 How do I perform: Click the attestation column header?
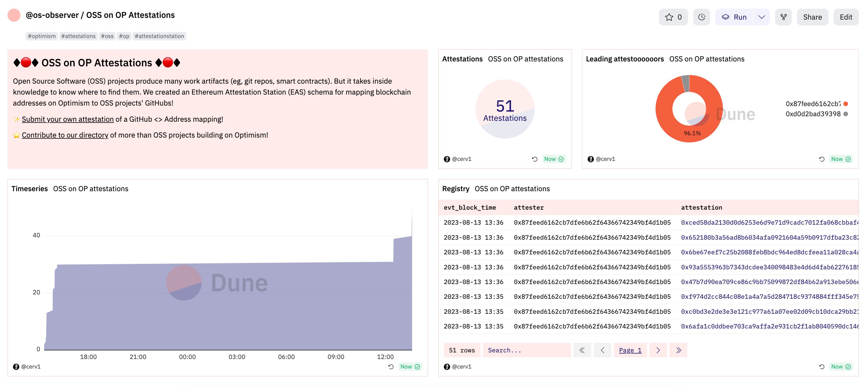pyautogui.click(x=702, y=207)
